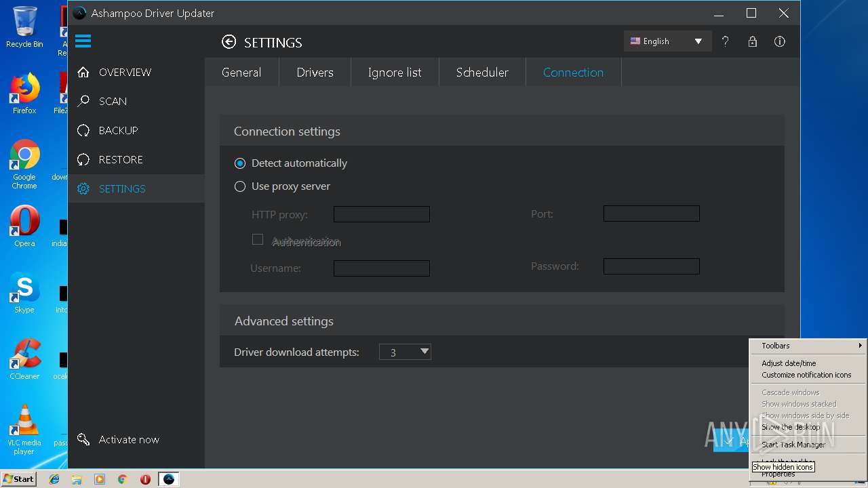Click the Overview home icon
The height and width of the screenshot is (488, 868).
click(x=83, y=72)
